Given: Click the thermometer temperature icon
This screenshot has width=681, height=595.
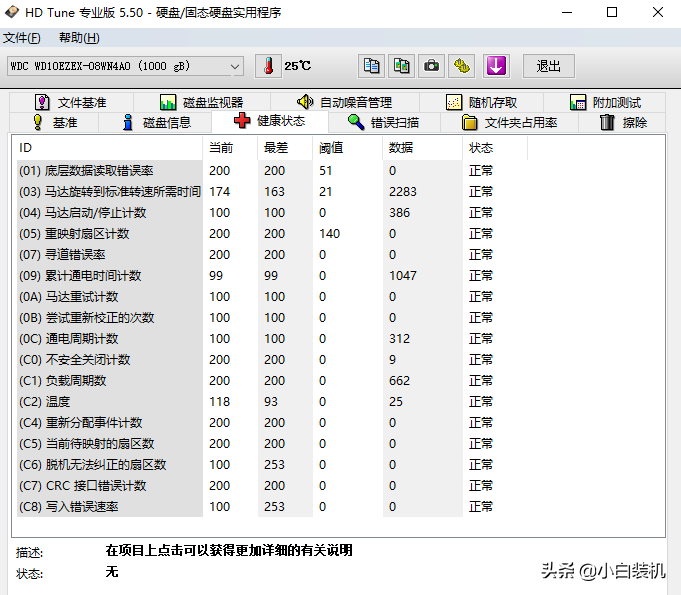Looking at the screenshot, I should tap(268, 66).
